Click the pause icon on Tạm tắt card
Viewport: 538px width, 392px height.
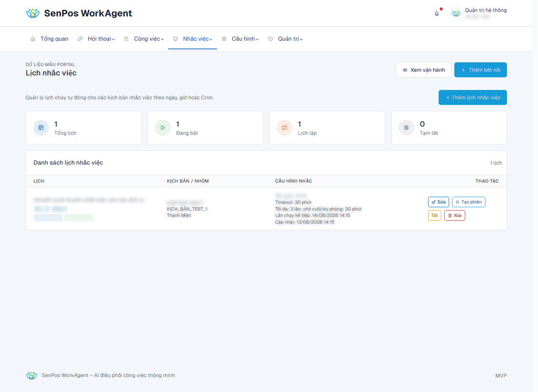pos(406,128)
